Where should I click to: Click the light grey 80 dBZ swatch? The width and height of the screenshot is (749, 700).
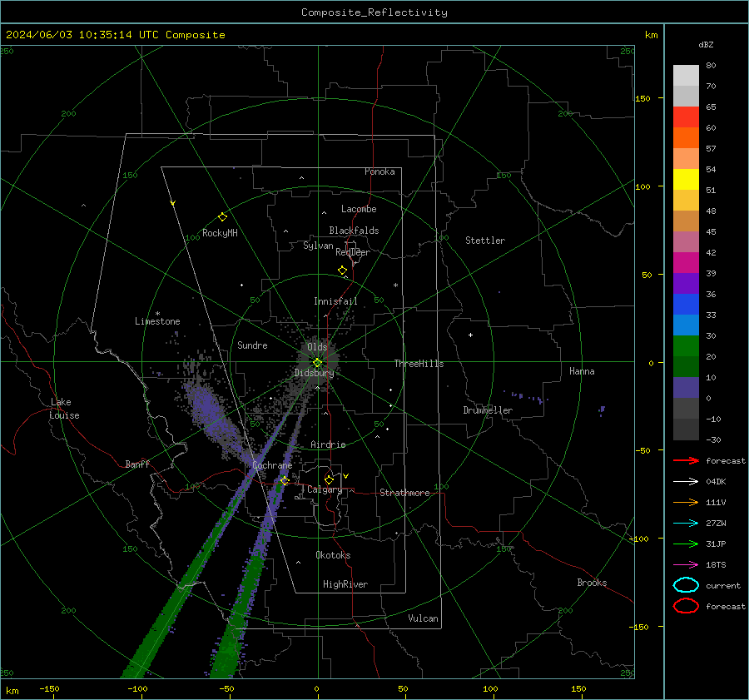click(x=686, y=75)
